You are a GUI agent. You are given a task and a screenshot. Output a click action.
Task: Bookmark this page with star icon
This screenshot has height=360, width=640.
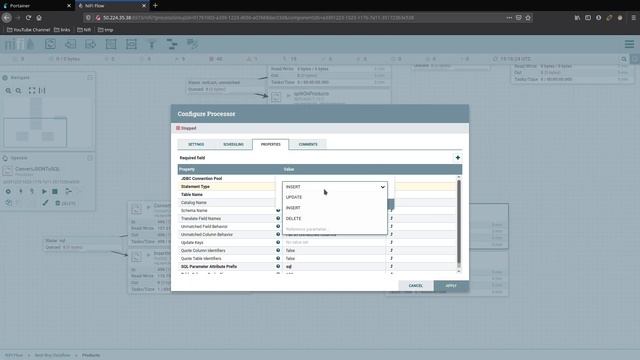[x=528, y=18]
